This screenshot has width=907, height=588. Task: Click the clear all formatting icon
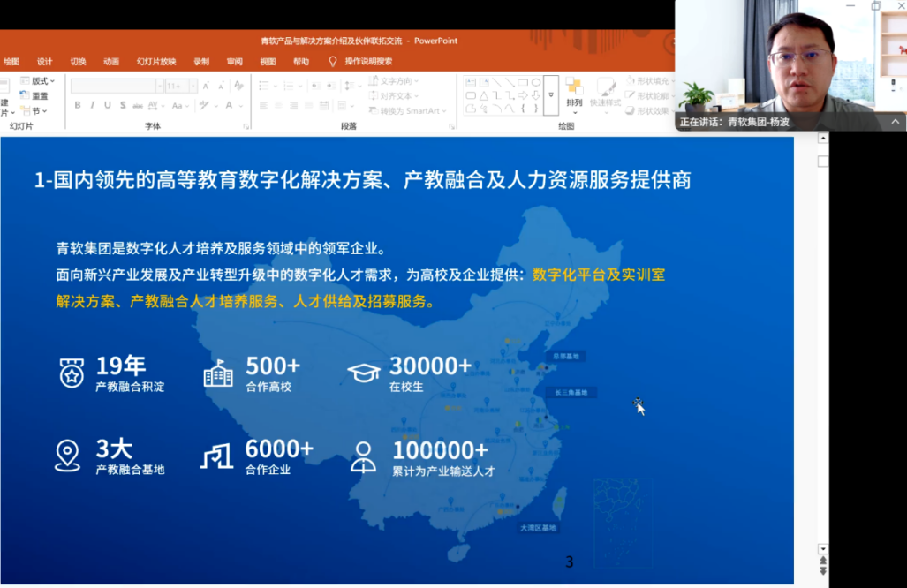pos(239,87)
